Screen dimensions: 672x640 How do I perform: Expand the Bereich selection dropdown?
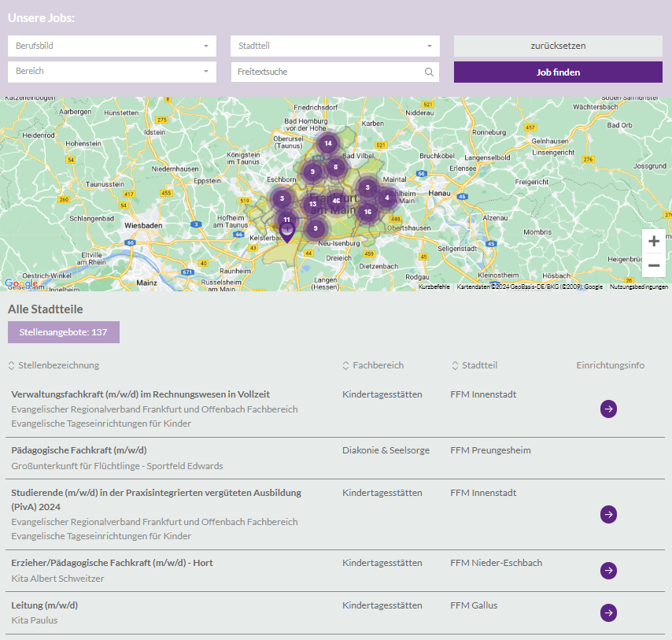111,72
